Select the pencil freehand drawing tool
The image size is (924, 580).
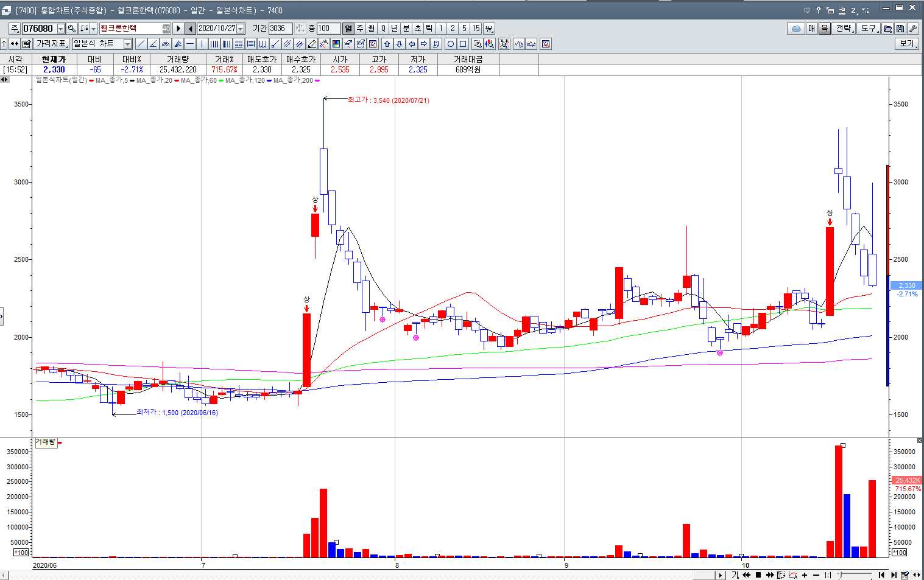point(312,44)
